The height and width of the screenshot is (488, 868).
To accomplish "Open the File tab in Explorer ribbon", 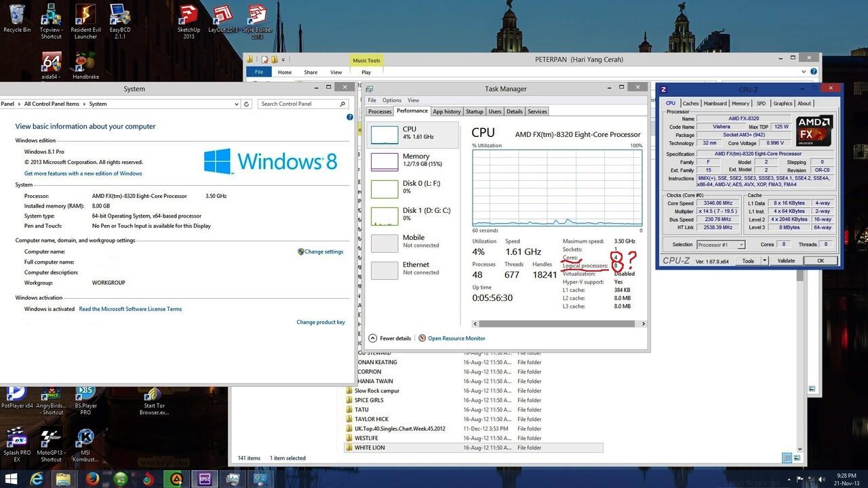I will pos(258,72).
